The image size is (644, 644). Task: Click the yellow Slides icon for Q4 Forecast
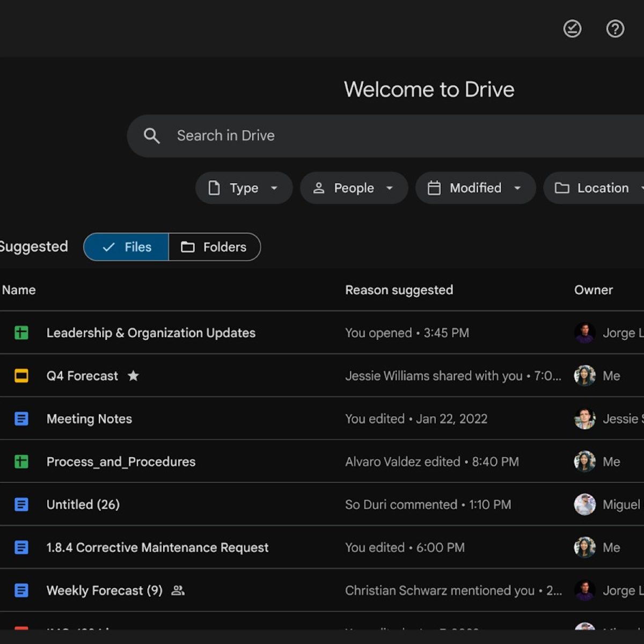pos(21,376)
